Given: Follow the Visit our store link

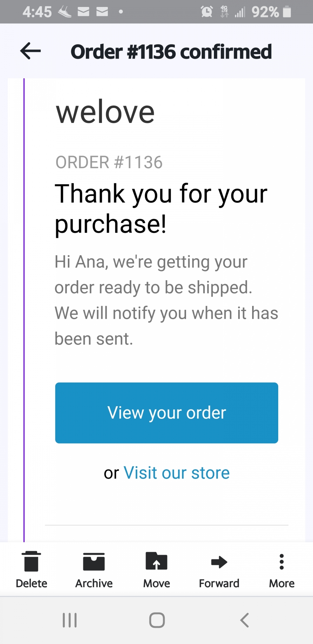Looking at the screenshot, I should pyautogui.click(x=176, y=473).
